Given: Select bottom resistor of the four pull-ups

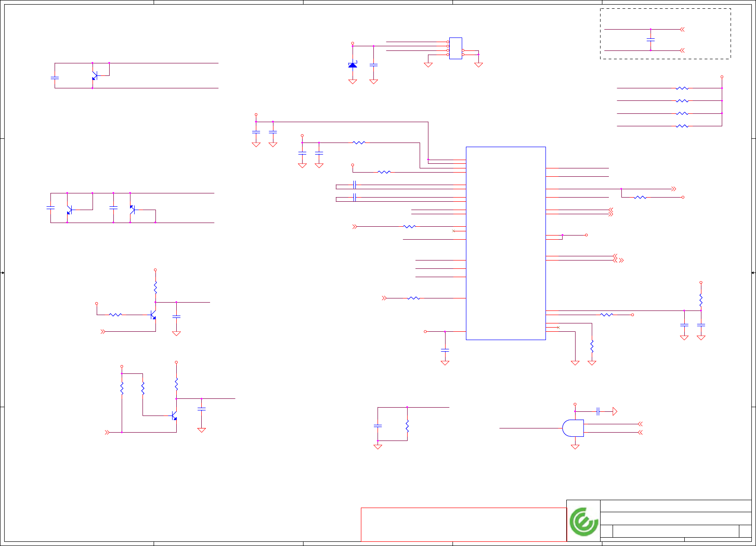Looking at the screenshot, I should point(682,126).
